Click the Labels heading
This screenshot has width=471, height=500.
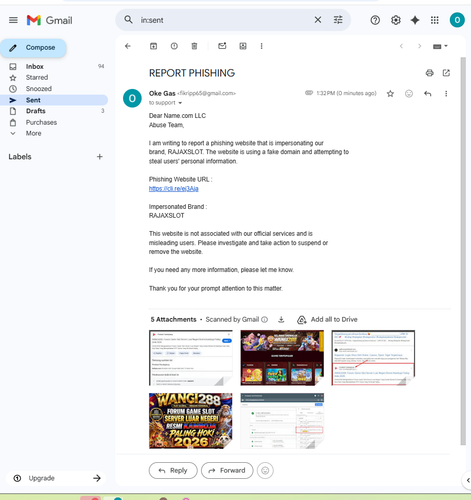click(x=20, y=157)
